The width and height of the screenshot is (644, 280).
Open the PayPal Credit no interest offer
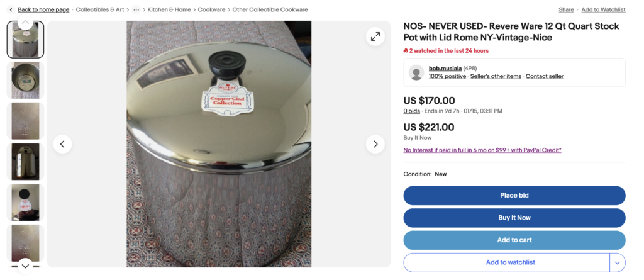pyautogui.click(x=482, y=150)
